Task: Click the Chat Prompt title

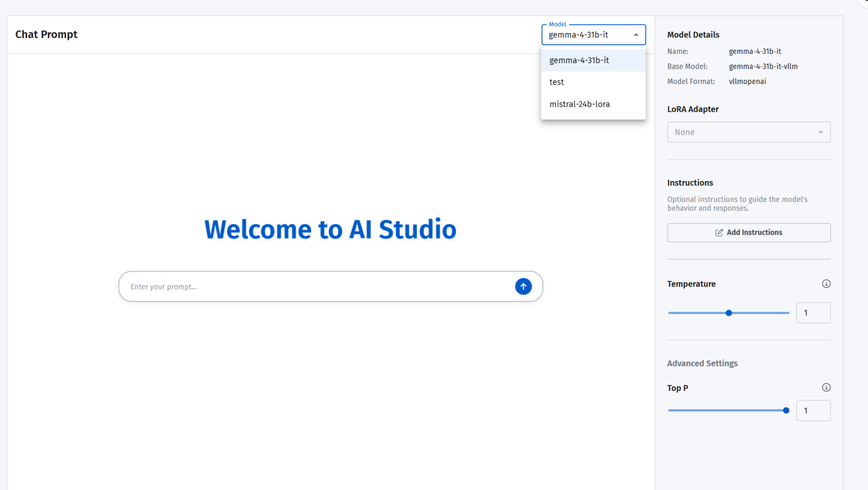Action: point(46,34)
